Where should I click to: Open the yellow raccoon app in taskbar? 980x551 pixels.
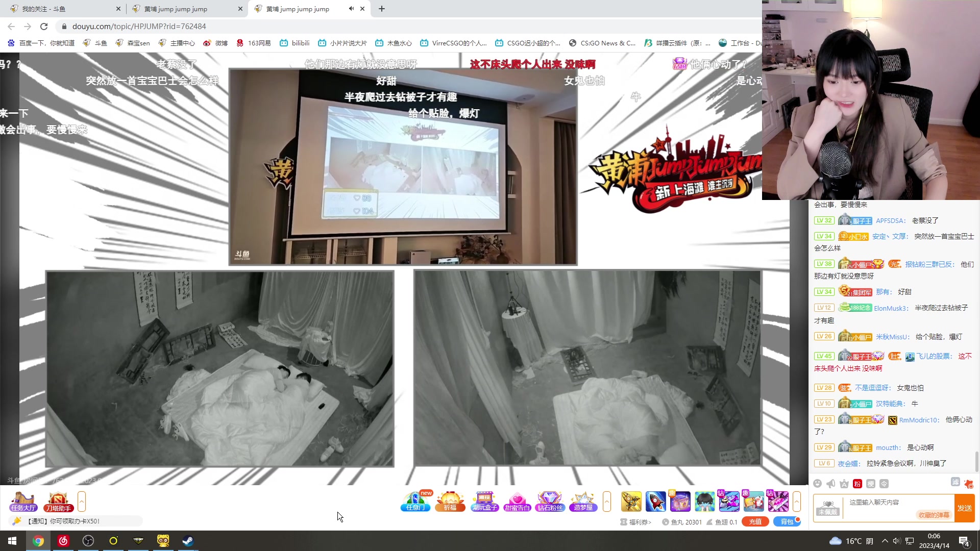[x=163, y=541]
